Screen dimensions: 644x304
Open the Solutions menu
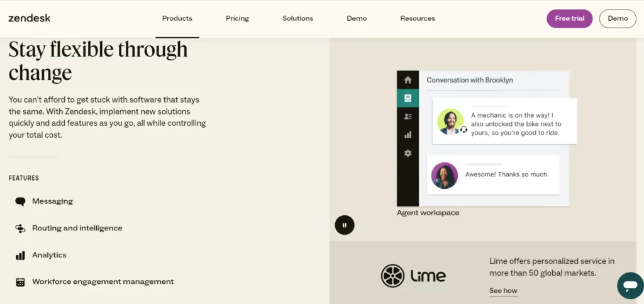point(297,18)
